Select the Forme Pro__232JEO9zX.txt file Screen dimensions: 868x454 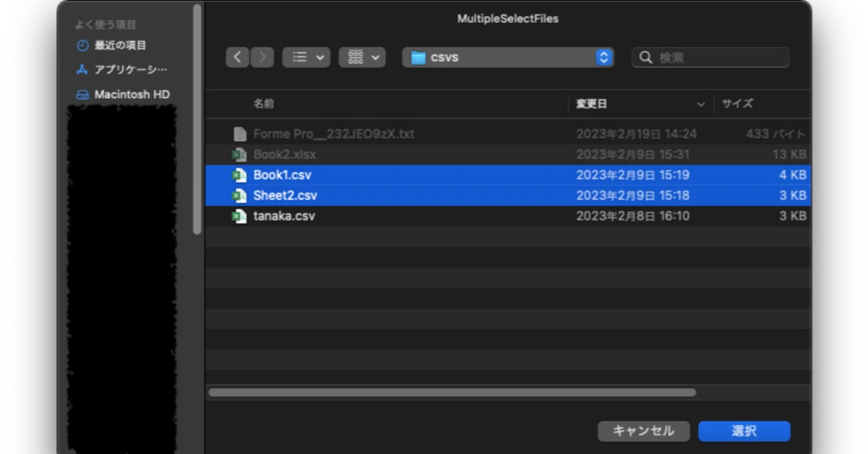pyautogui.click(x=507, y=134)
